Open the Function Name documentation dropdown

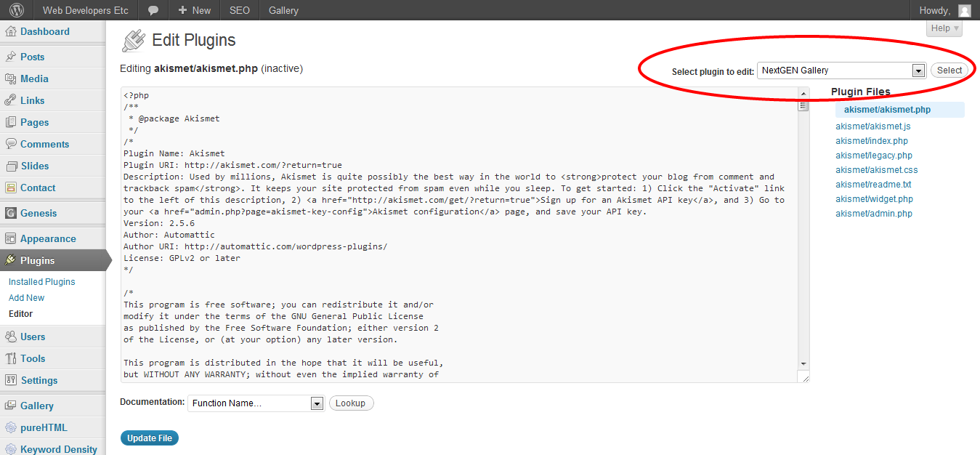pos(256,403)
